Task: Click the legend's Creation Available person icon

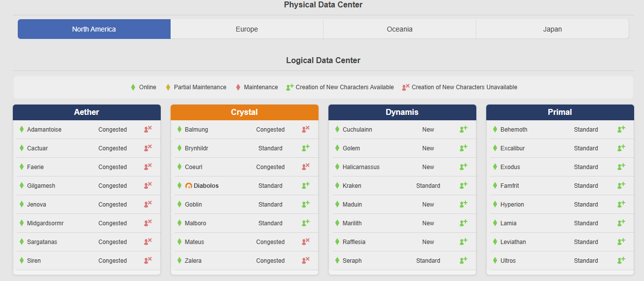Action: 290,87
